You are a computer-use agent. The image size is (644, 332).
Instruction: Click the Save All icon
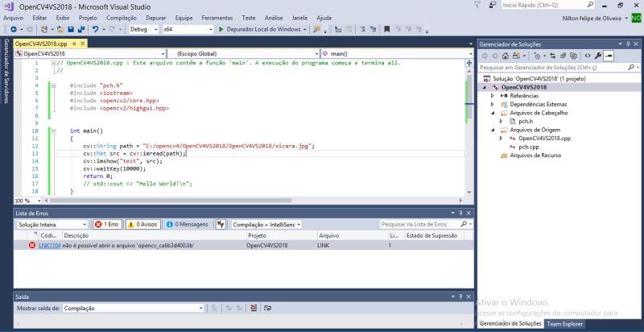pos(81,30)
